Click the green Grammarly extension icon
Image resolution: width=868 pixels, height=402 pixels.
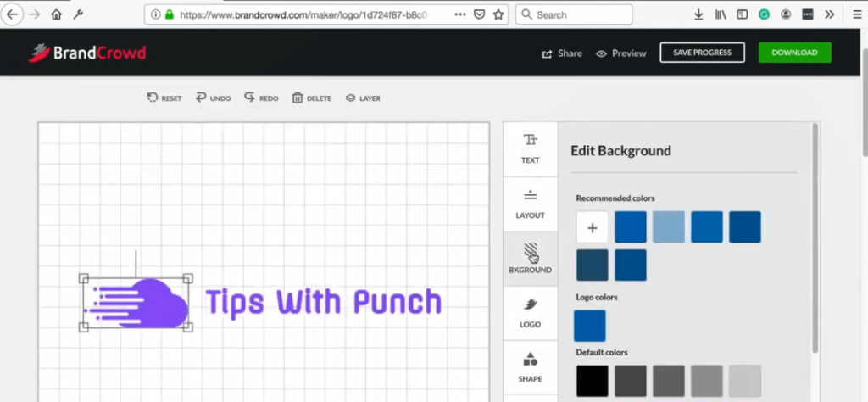pos(764,14)
